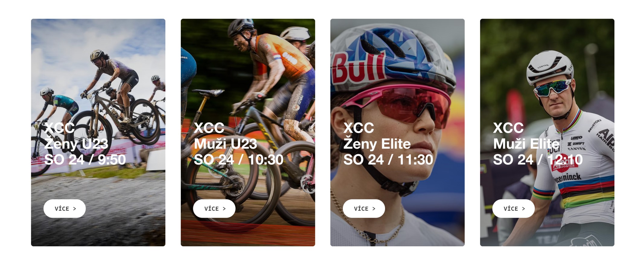The width and height of the screenshot is (644, 256).
Task: Click the SO 24 / 10:30 schedule time
Action: [238, 160]
